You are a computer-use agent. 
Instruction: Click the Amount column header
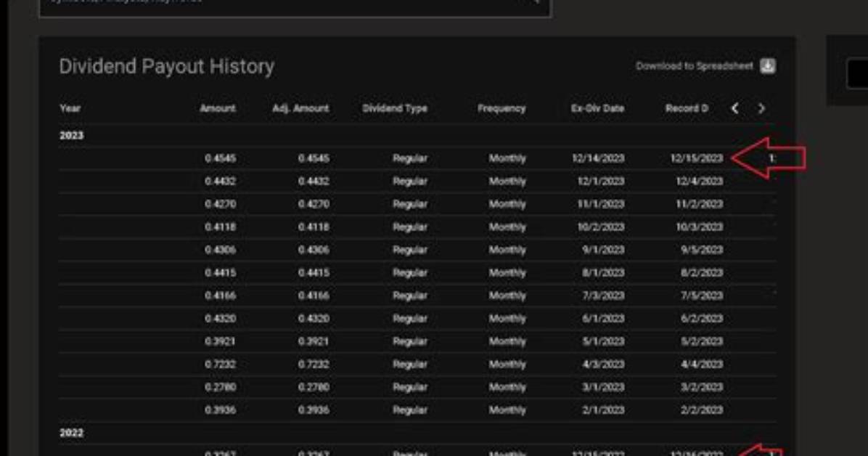[x=218, y=109]
